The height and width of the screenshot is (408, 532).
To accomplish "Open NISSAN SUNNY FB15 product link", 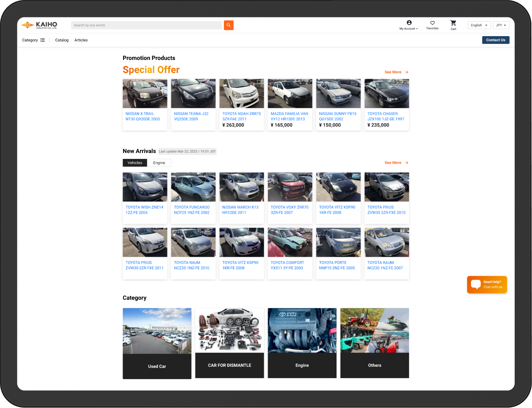I will pyautogui.click(x=338, y=116).
